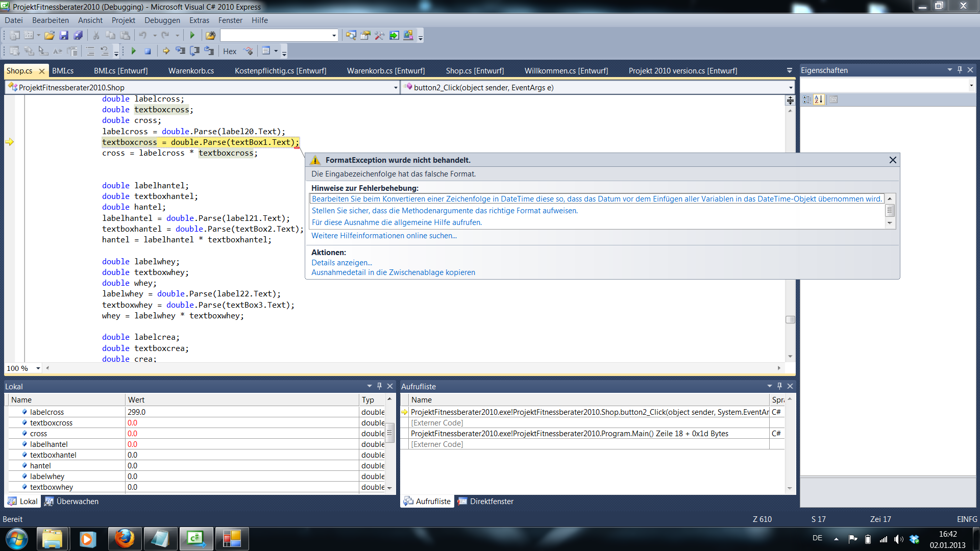Toggle auto-hide pin on Aufrufliste panel

pyautogui.click(x=779, y=386)
